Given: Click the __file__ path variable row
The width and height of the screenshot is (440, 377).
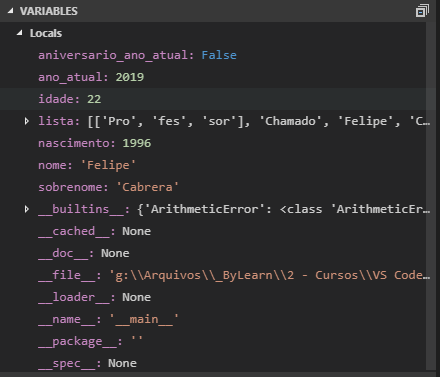Looking at the screenshot, I should click(x=213, y=275).
